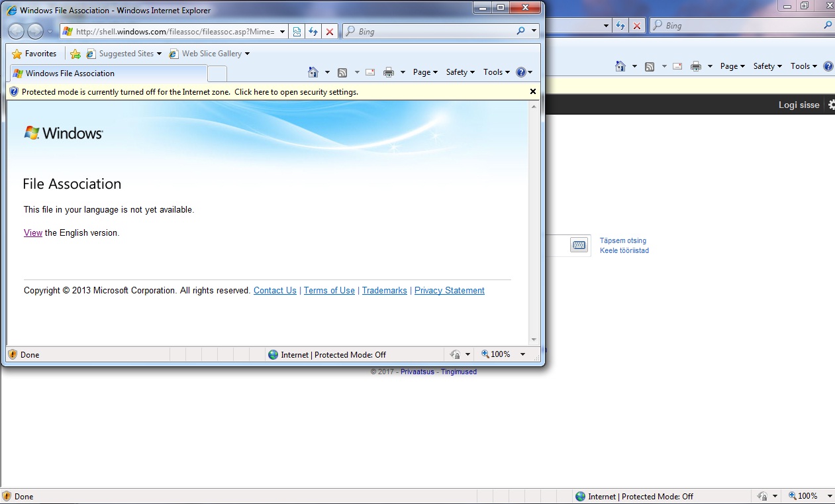
Task: Click the Refresh button beside popup address bar
Action: pyautogui.click(x=313, y=31)
